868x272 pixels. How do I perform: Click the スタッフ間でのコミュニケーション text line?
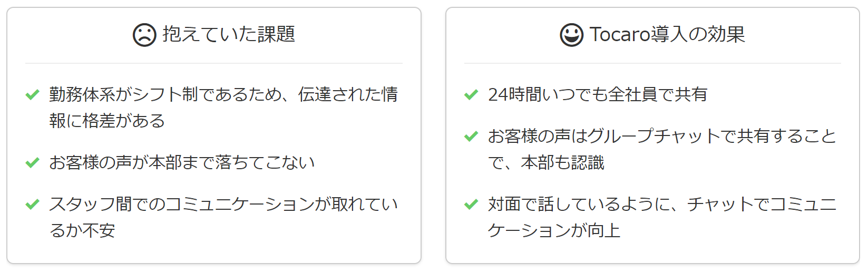[223, 204]
